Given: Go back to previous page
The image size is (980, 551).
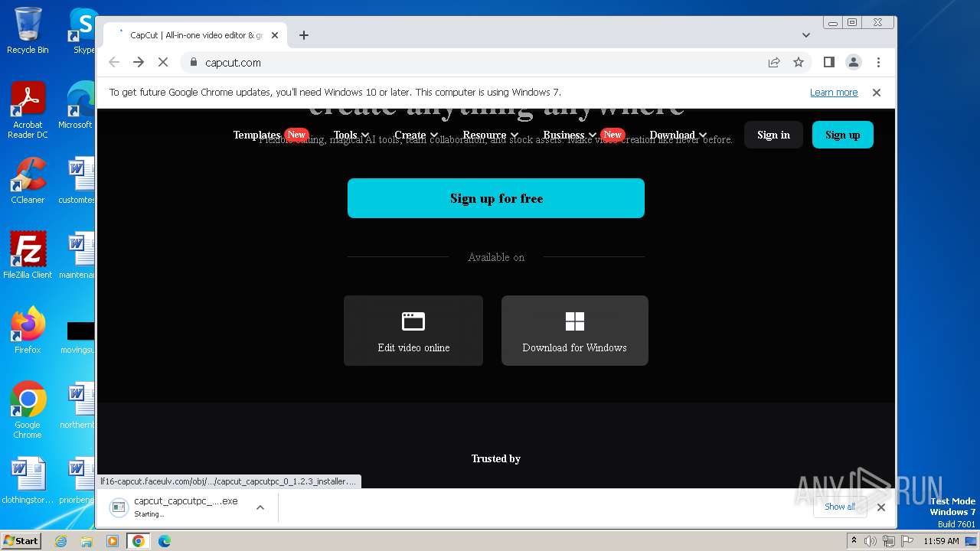Looking at the screenshot, I should coord(114,63).
